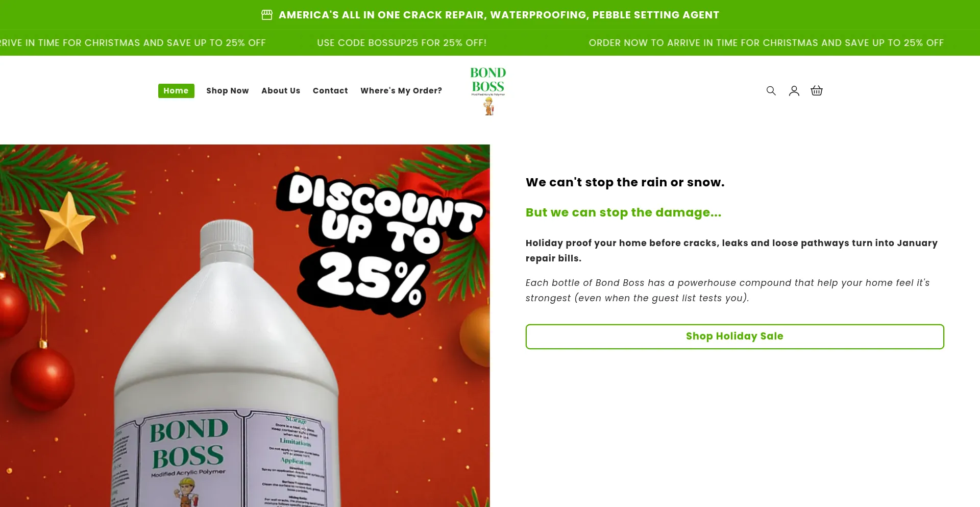The height and width of the screenshot is (507, 980).
Task: Open the Shop Now menu link
Action: coord(228,91)
